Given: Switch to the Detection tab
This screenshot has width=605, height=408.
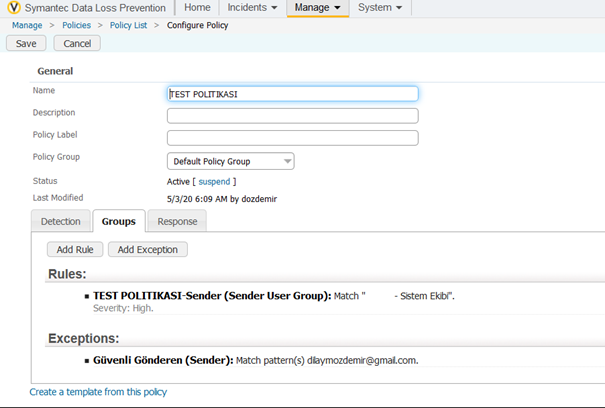Looking at the screenshot, I should (61, 222).
